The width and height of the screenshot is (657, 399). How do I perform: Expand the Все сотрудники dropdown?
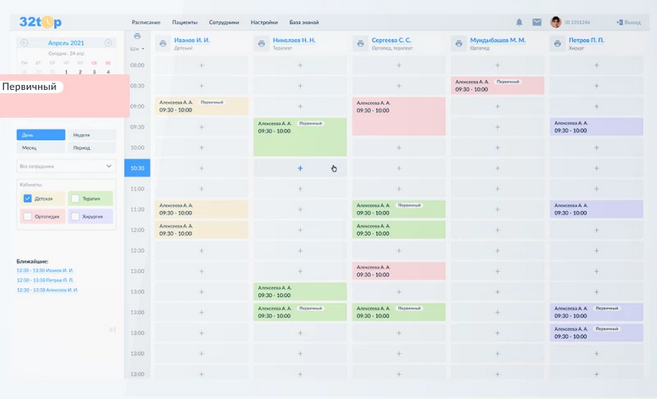pos(66,166)
